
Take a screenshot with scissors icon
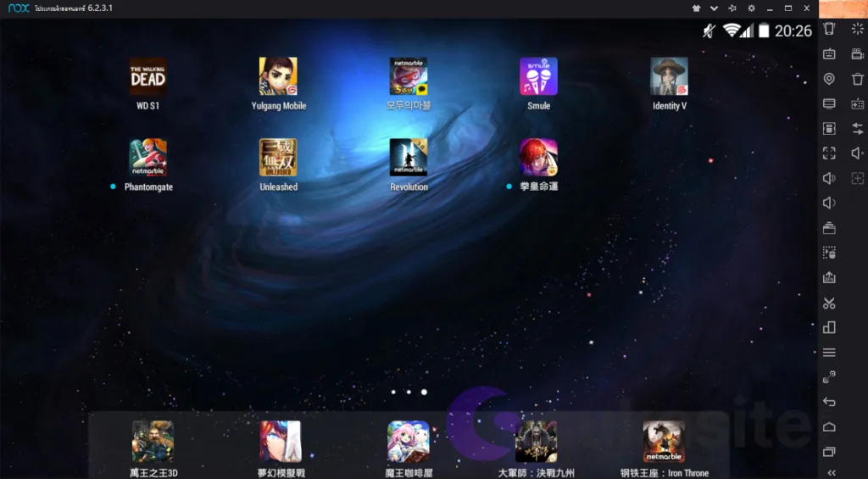tap(829, 303)
